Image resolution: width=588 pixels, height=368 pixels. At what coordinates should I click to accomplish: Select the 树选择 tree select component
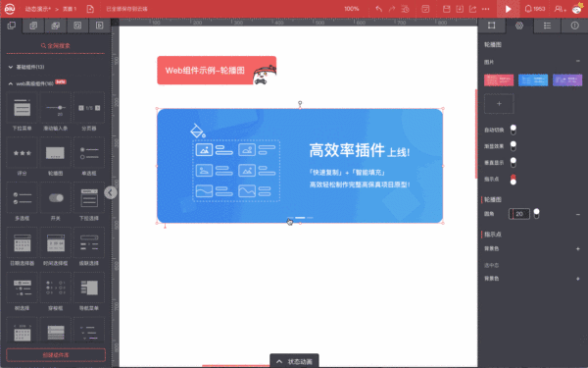pos(23,292)
